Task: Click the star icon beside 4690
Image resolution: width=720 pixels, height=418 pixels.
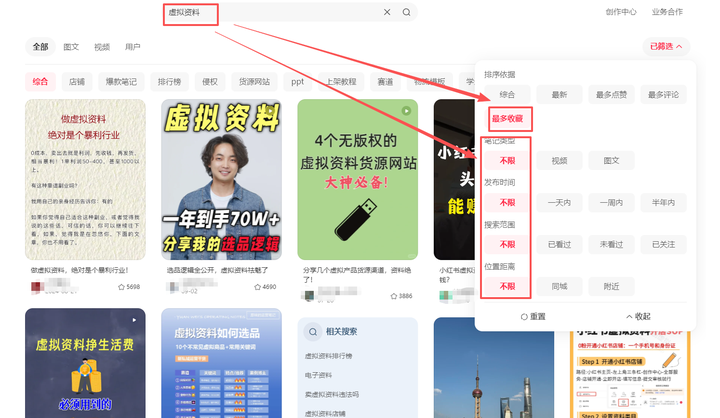Action: pos(258,287)
